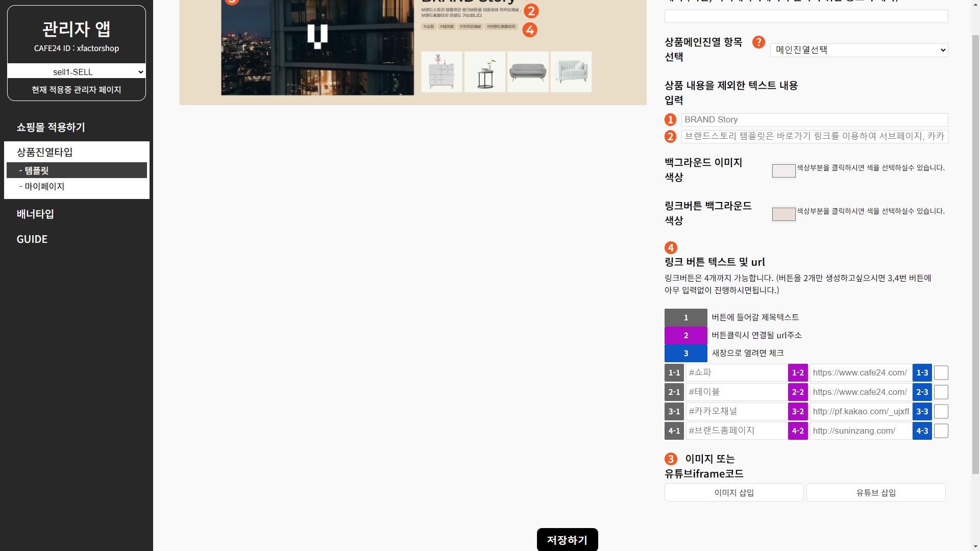Viewport: 980px width, 551px height.
Task: Open the 배너타입 menu in sidebar
Action: [35, 214]
